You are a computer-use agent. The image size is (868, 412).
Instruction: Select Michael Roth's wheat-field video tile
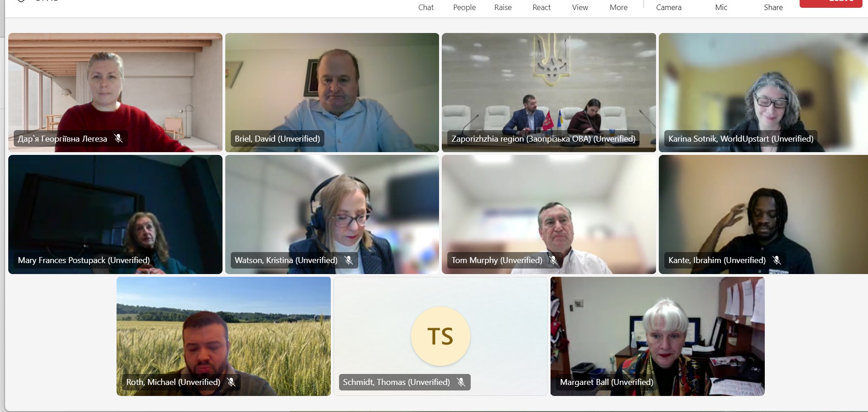point(223,336)
